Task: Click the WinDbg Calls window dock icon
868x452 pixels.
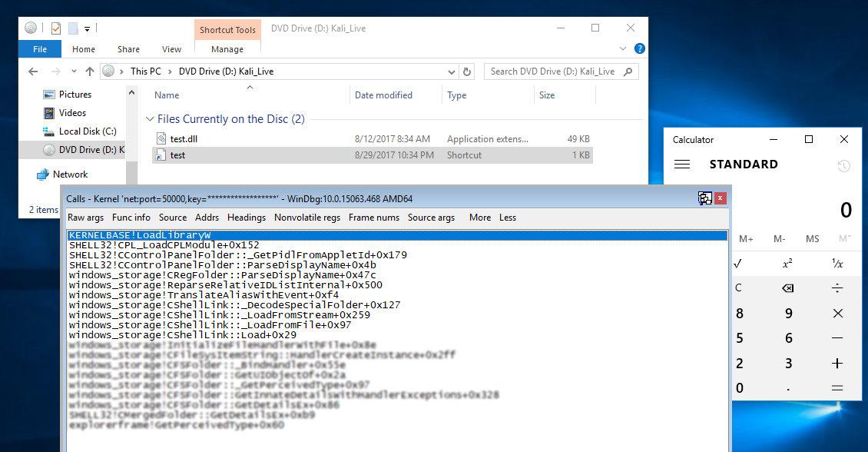Action: pyautogui.click(x=704, y=198)
